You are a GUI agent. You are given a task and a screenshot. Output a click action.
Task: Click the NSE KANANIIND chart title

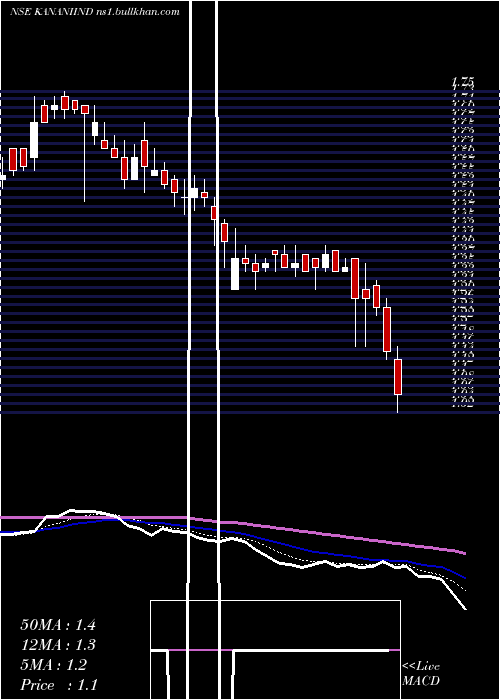pyautogui.click(x=52, y=12)
